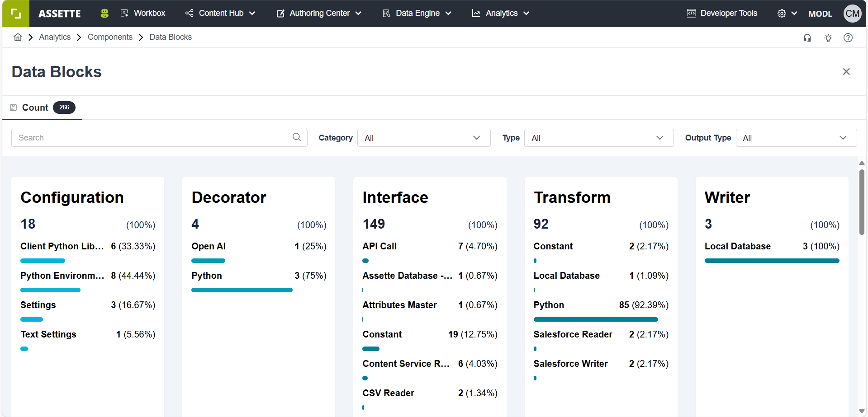Click the headset support icon
The image size is (868, 417).
(807, 38)
